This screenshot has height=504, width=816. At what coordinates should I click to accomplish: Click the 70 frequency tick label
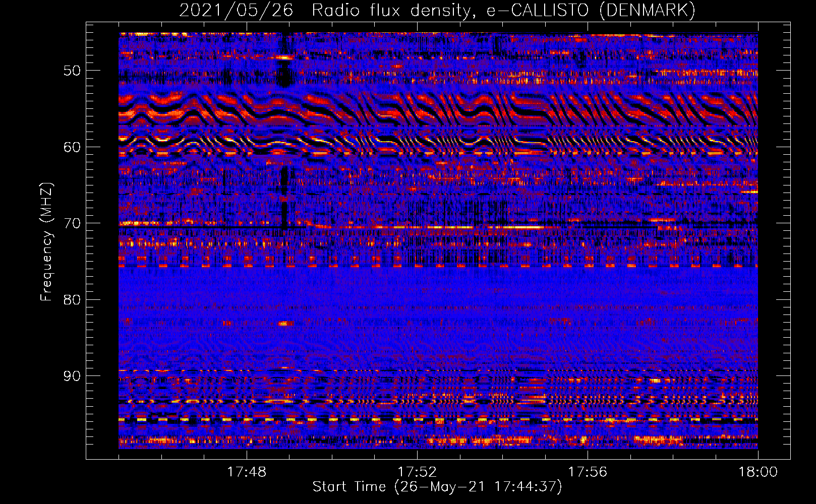point(72,223)
